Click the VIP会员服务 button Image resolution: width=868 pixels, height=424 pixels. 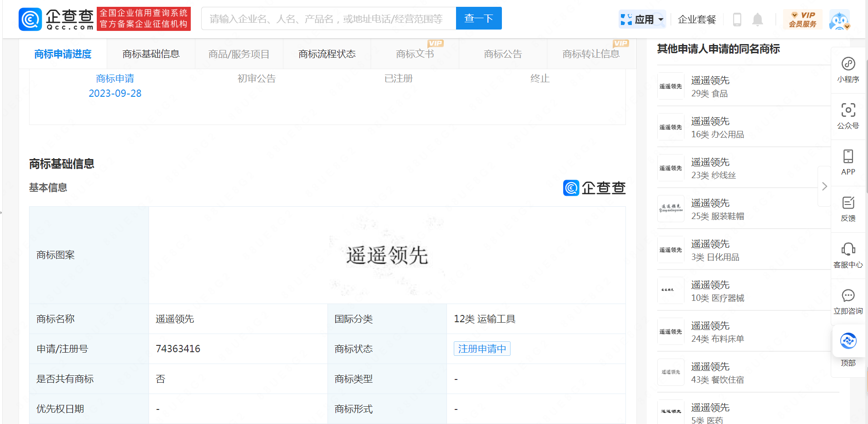coord(802,19)
